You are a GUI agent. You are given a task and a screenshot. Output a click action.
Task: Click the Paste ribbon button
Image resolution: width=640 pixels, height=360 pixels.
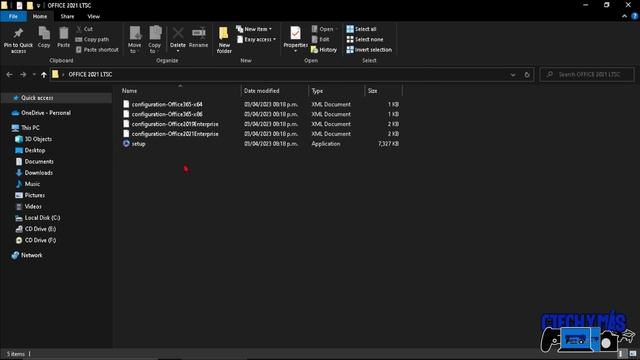[x=64, y=38]
